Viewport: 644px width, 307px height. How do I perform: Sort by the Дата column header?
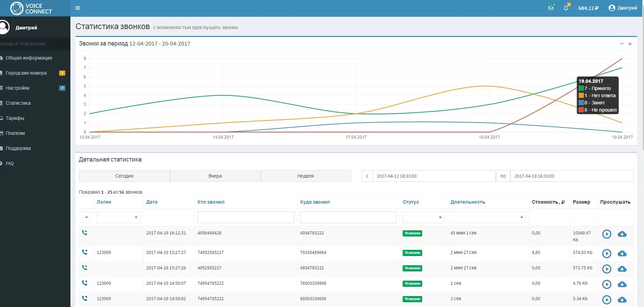pos(152,202)
